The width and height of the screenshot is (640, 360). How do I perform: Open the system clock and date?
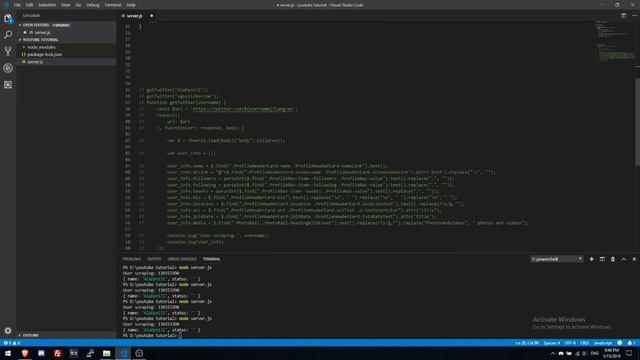(x=611, y=353)
